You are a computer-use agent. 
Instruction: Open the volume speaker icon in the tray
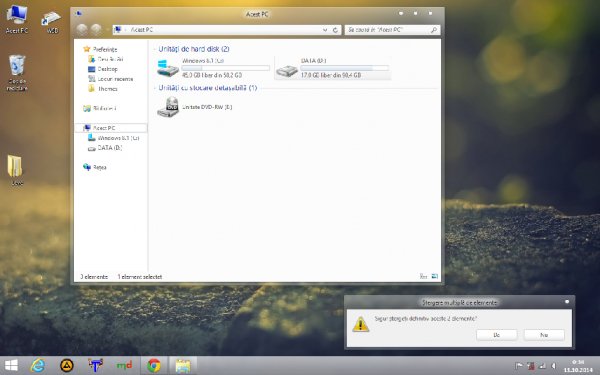(553, 366)
